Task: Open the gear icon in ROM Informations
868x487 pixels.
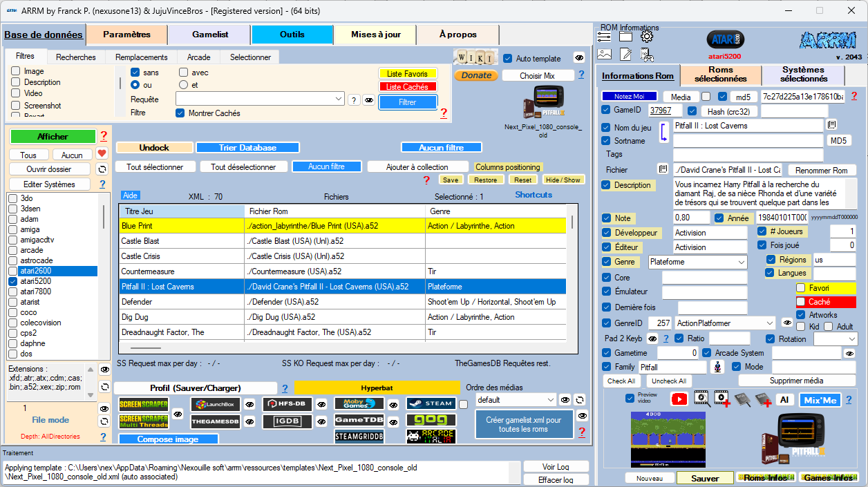Action: [647, 37]
